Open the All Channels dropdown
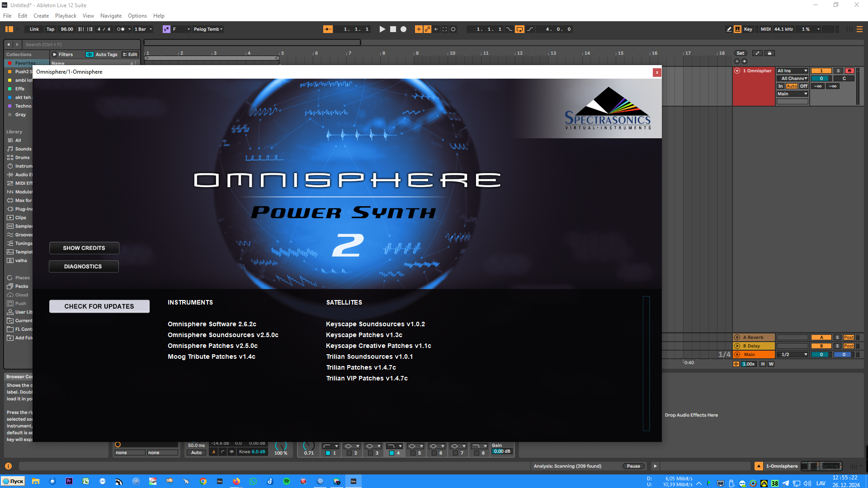 (x=793, y=79)
